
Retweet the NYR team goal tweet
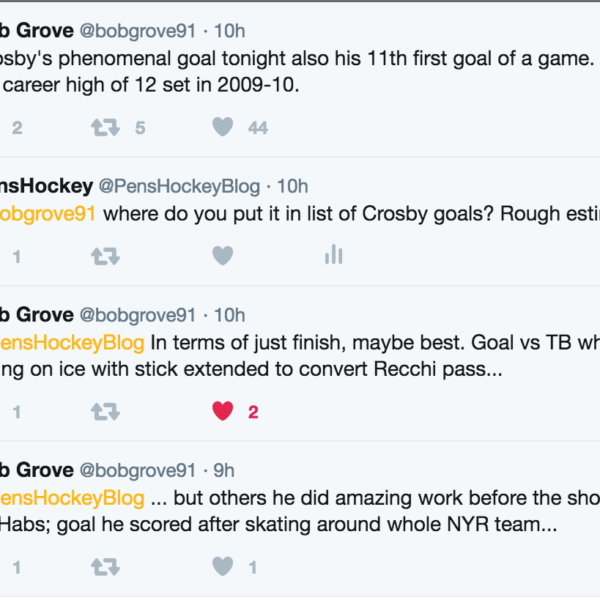click(x=105, y=567)
